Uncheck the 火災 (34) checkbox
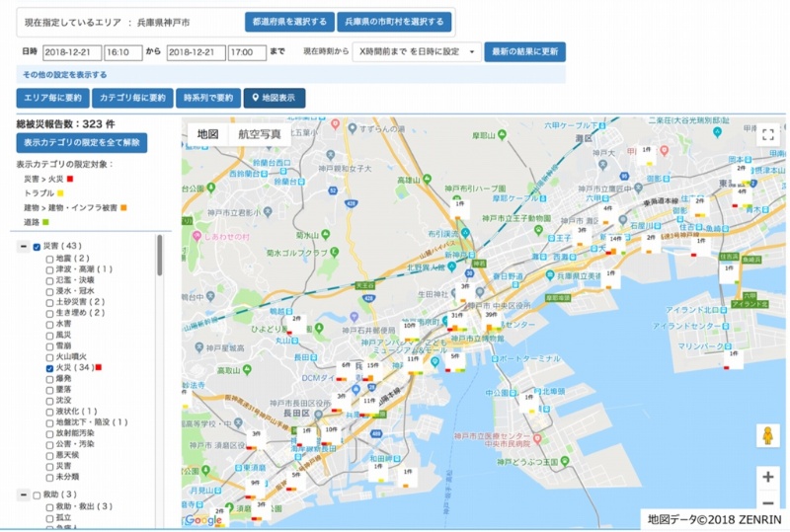The width and height of the screenshot is (790, 532). pos(50,368)
